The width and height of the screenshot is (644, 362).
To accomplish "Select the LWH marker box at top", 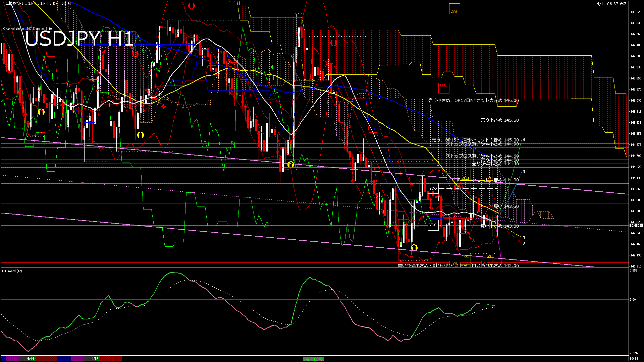I will coord(454,9).
